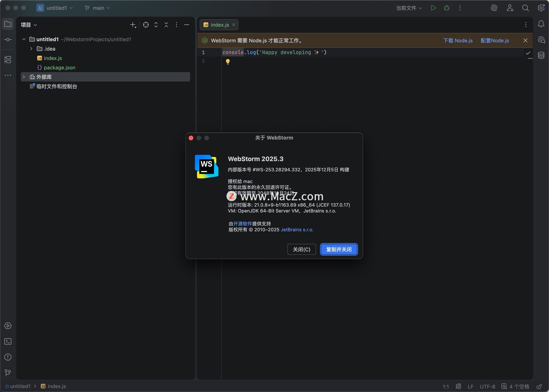This screenshot has height=392, width=549.
Task: Open the Commit tool window icon
Action: pyautogui.click(x=8, y=40)
